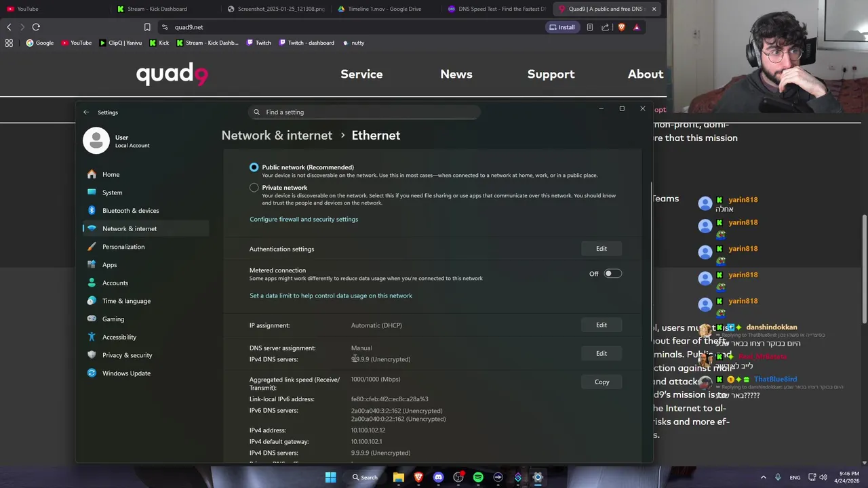Image resolution: width=868 pixels, height=488 pixels.
Task: Open Brave Rewards triangle icon
Action: coord(636,27)
